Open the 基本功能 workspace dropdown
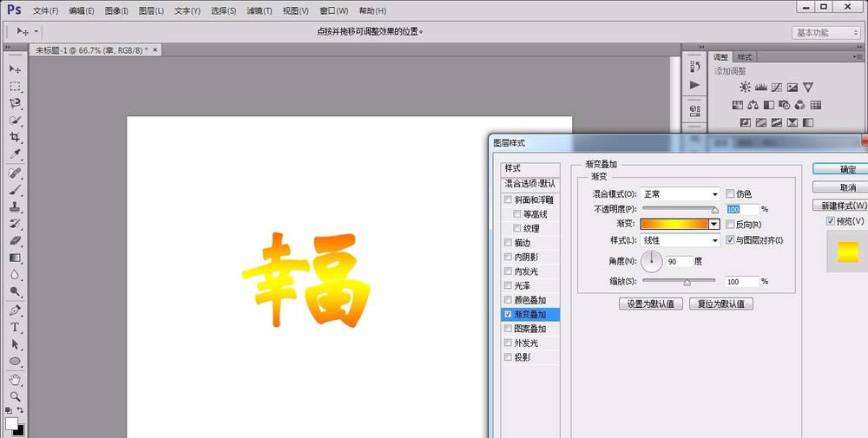Viewport: 868px width, 438px height. (825, 32)
